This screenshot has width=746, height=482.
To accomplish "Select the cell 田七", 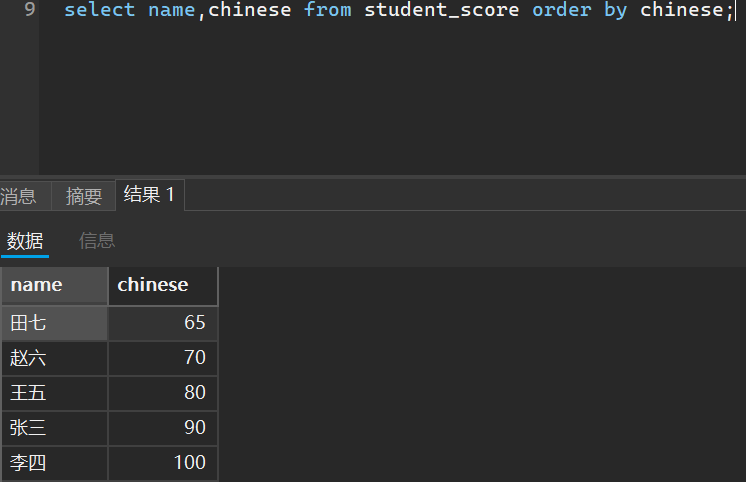I will point(55,323).
